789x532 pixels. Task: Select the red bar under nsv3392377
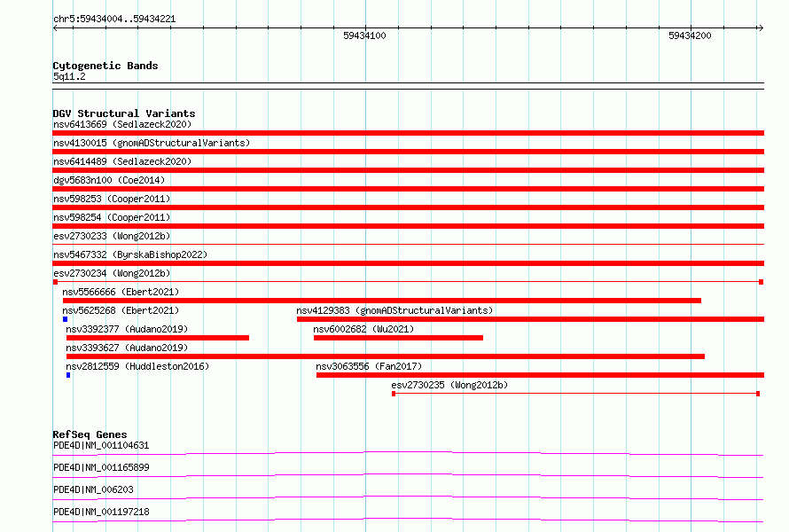(x=158, y=338)
